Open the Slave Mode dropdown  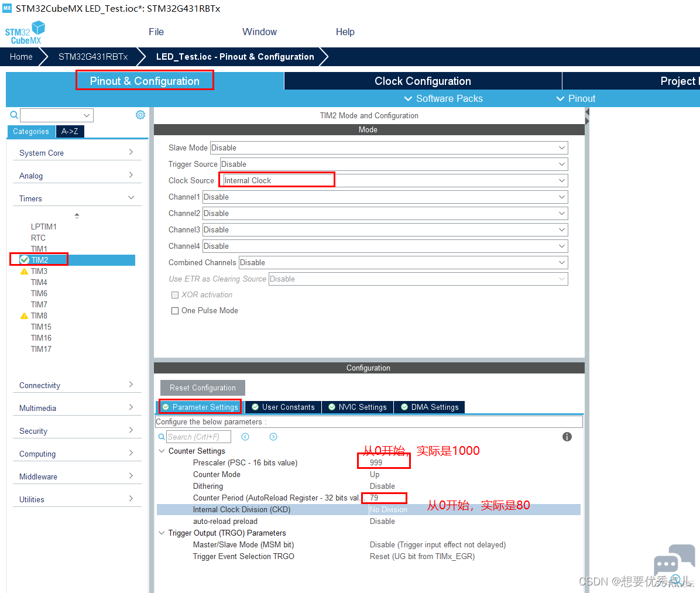(x=389, y=148)
